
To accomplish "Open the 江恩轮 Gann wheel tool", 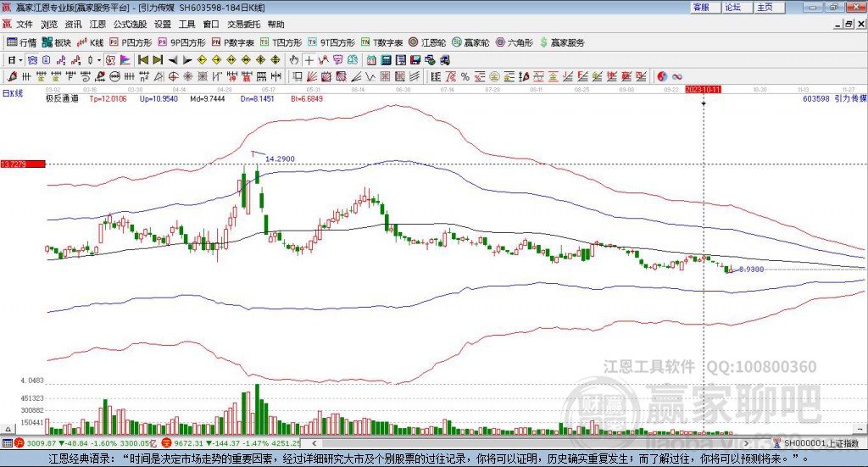I will 427,42.
